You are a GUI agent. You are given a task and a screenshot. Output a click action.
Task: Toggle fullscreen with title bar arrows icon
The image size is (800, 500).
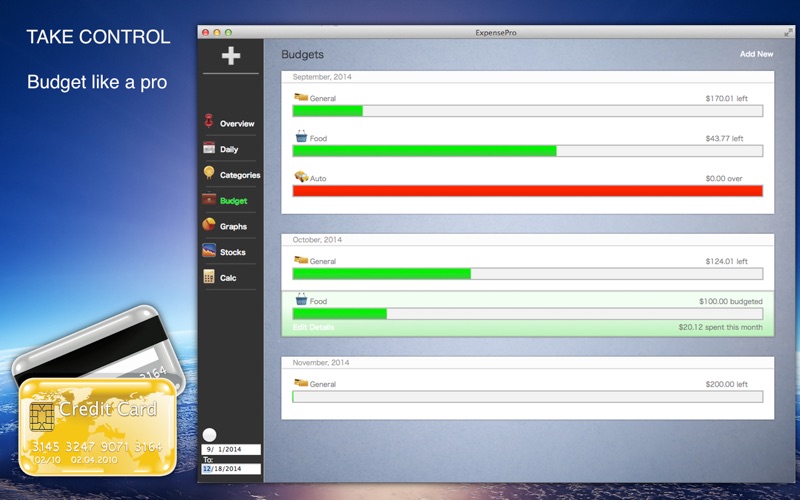788,32
